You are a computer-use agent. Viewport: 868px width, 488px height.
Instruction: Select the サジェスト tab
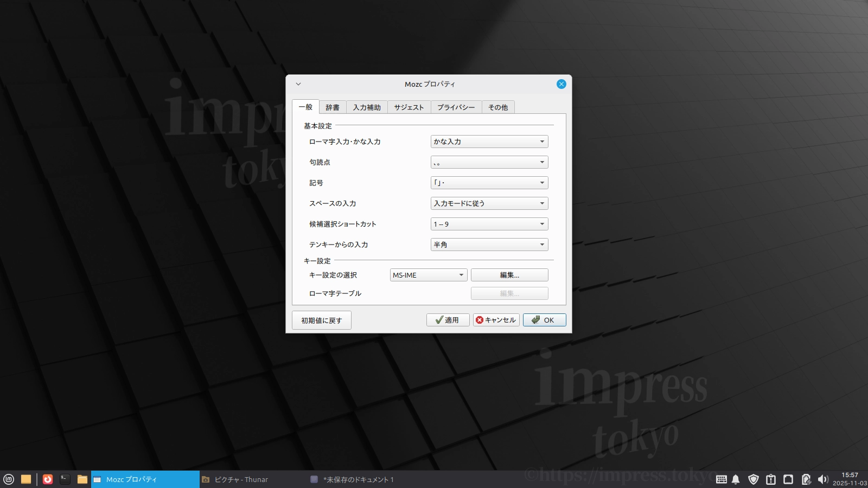pos(409,107)
